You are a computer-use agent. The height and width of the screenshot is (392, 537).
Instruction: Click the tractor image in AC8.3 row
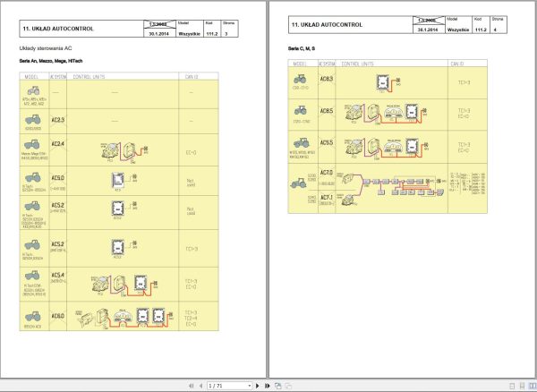300,79
